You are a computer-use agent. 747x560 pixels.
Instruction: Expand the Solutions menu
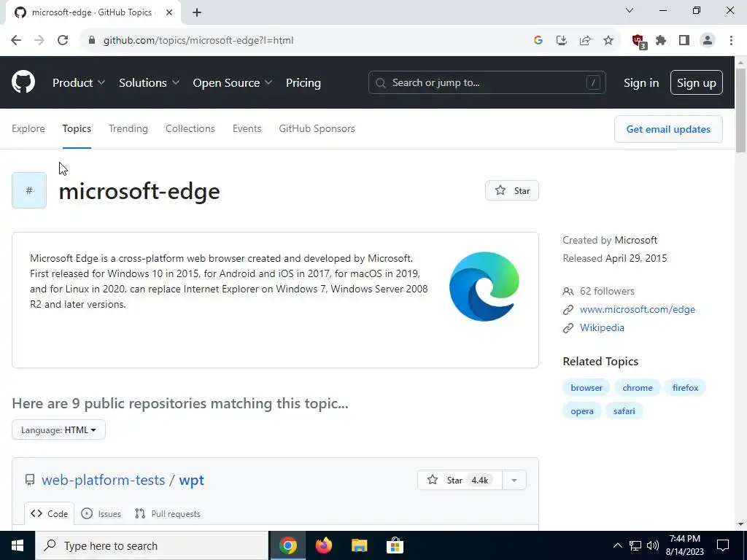(149, 83)
